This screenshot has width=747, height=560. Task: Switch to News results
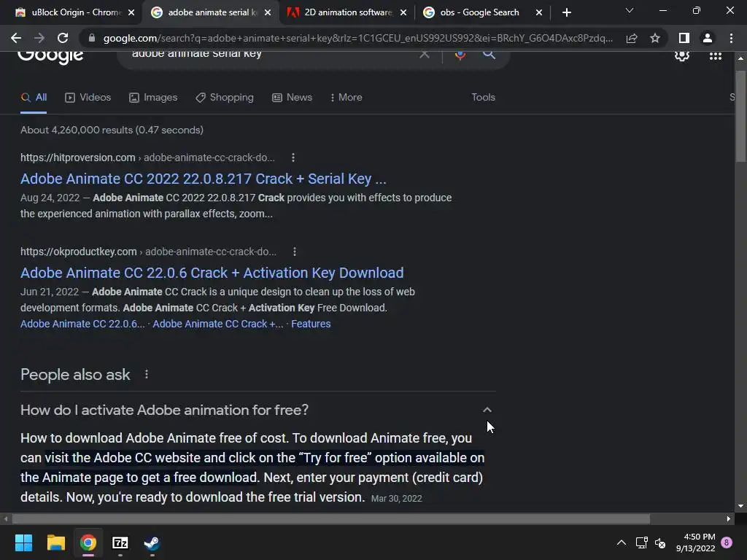pos(292,97)
